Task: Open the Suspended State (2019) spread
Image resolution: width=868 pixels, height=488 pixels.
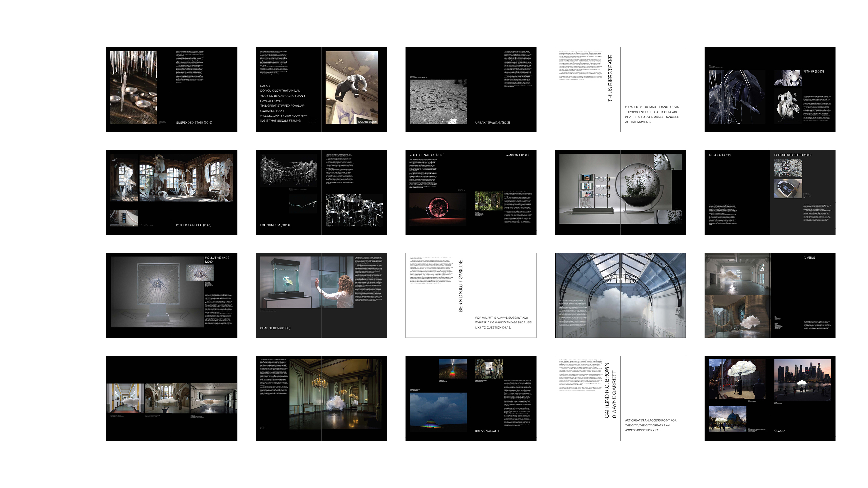Action: click(x=172, y=89)
